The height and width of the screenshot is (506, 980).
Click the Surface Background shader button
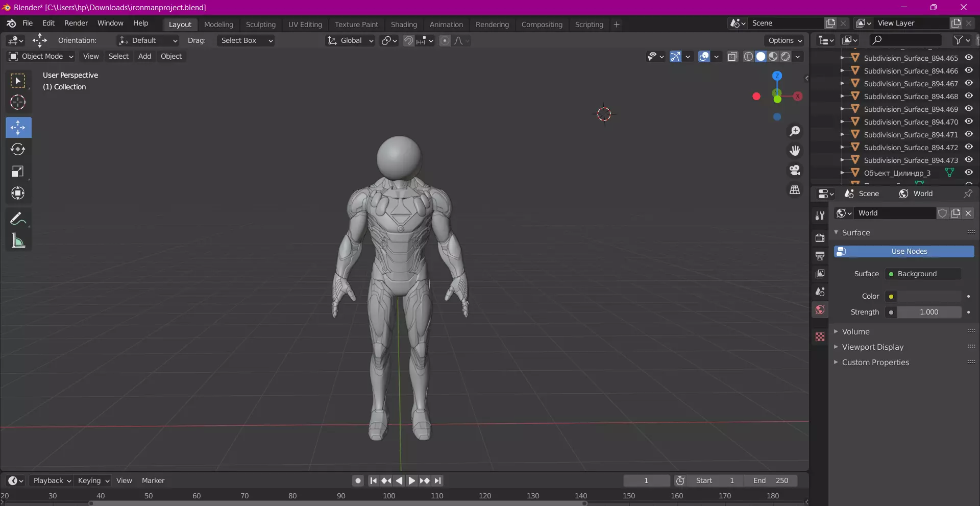(923, 274)
